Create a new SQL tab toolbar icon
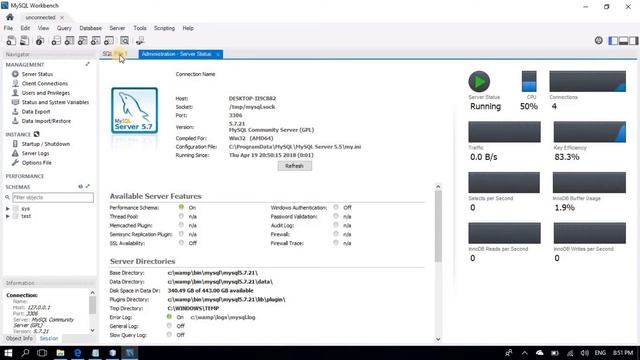 11,40
